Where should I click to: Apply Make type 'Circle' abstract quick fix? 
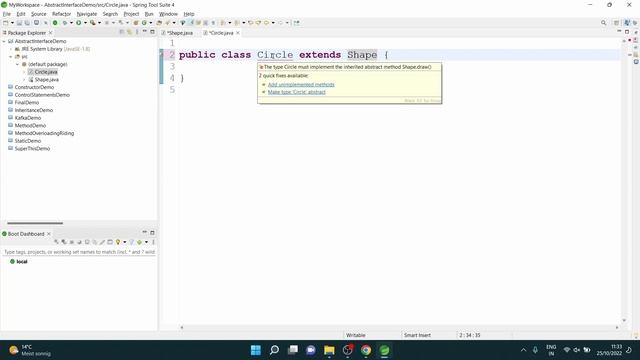click(x=297, y=92)
